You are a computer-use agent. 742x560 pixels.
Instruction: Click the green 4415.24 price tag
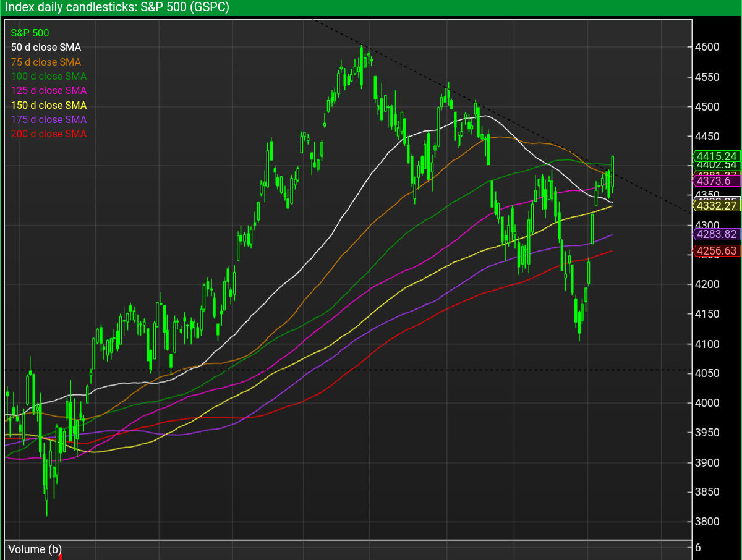tap(716, 156)
